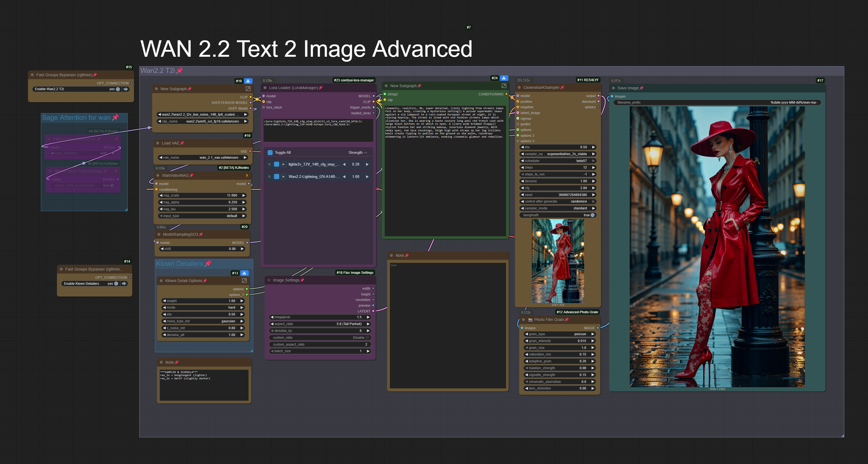Expand the lightx2v lora entry triangle
Screen dimensions: 868x464
(x=283, y=164)
